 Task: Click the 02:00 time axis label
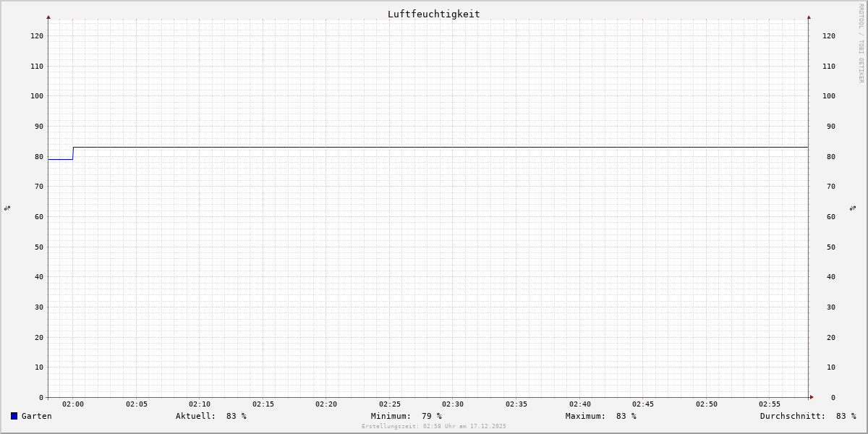pyautogui.click(x=73, y=404)
